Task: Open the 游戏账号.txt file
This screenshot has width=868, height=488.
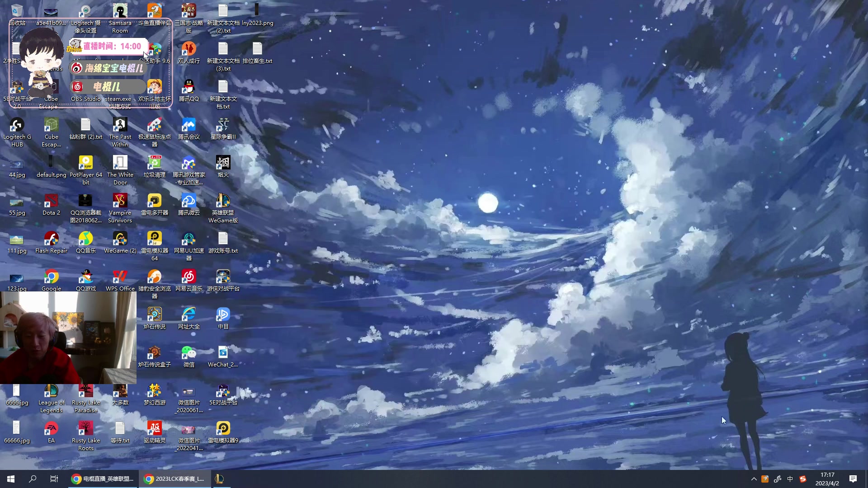Action: pos(223,242)
